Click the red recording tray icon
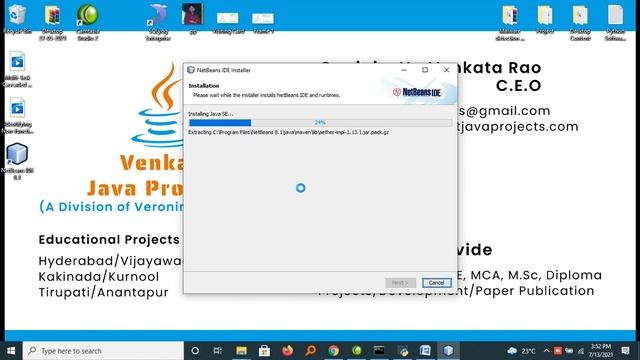This screenshot has height=360, width=640. pyautogui.click(x=558, y=351)
